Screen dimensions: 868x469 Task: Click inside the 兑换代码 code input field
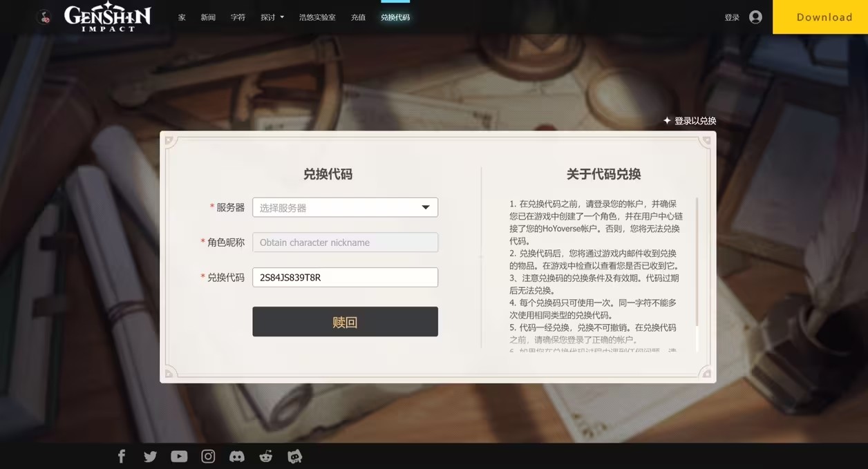pyautogui.click(x=345, y=277)
